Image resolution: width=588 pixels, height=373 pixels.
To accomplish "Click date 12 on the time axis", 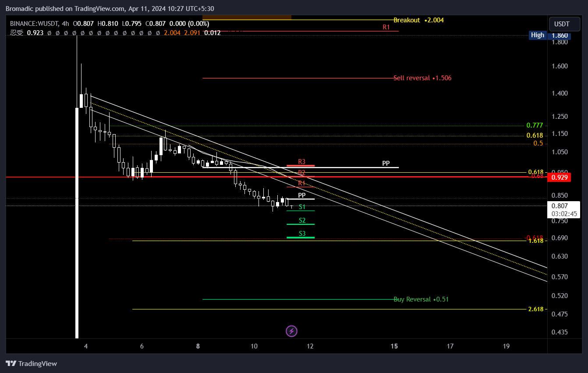I will click(x=310, y=346).
